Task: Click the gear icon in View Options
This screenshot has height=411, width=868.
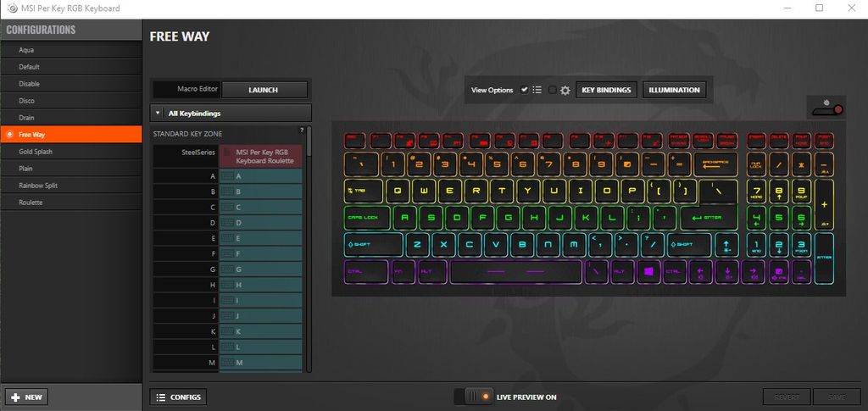Action: (565, 90)
